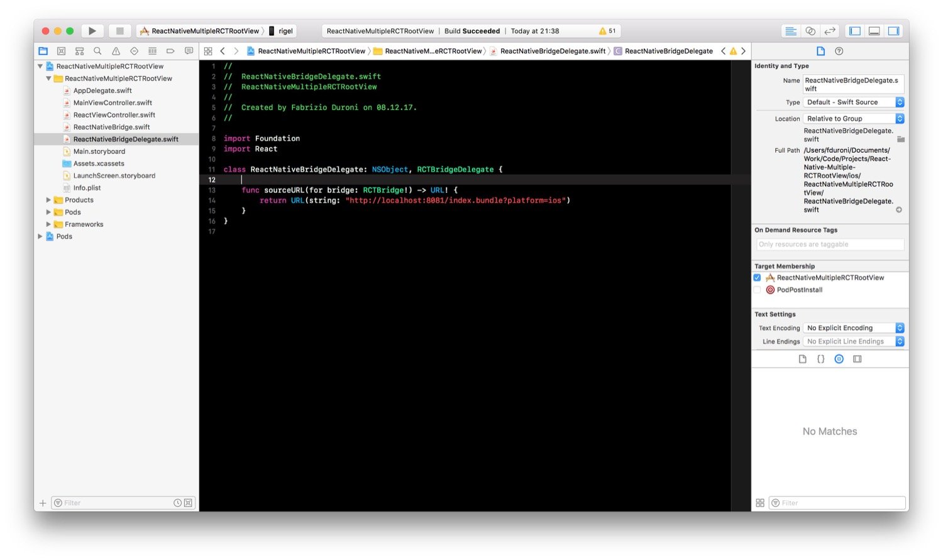Collapse the ReactNativeMultipleRCTRootView group folder
This screenshot has height=560, width=943.
(48, 79)
